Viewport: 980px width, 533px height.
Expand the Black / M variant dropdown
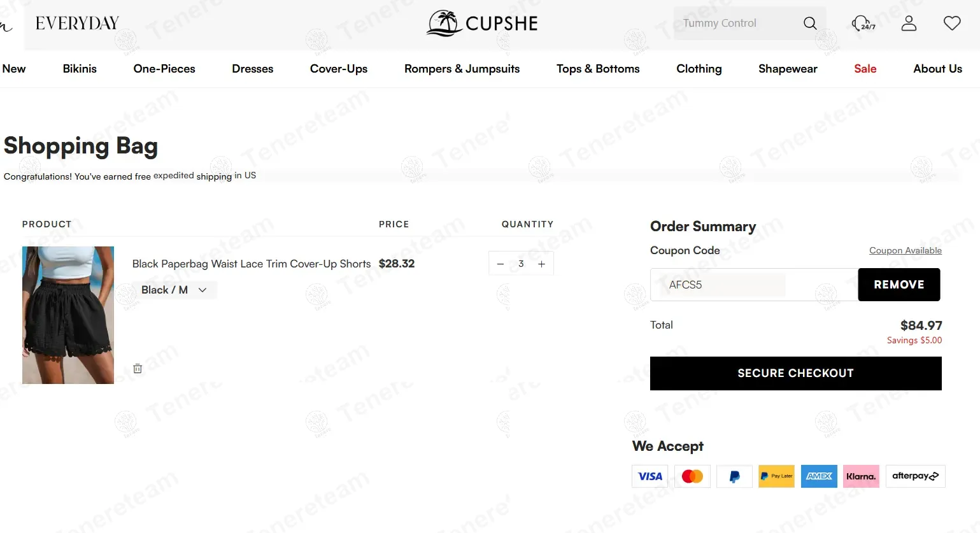(174, 290)
